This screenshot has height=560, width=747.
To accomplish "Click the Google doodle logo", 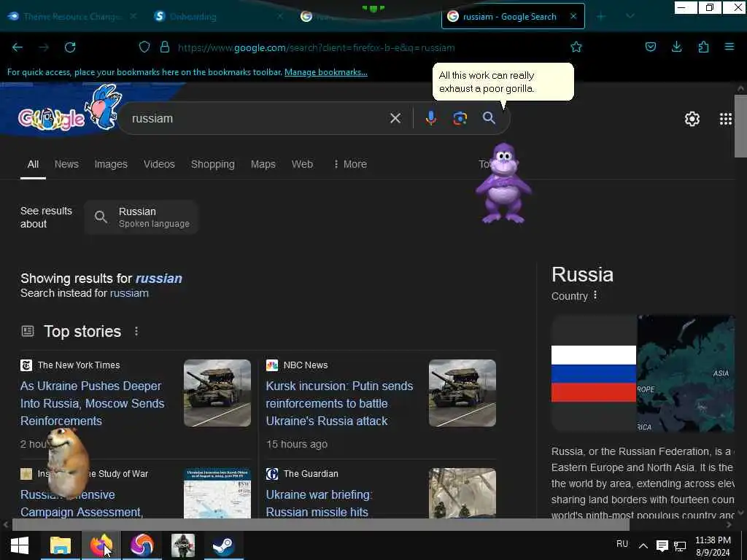I will coord(69,109).
